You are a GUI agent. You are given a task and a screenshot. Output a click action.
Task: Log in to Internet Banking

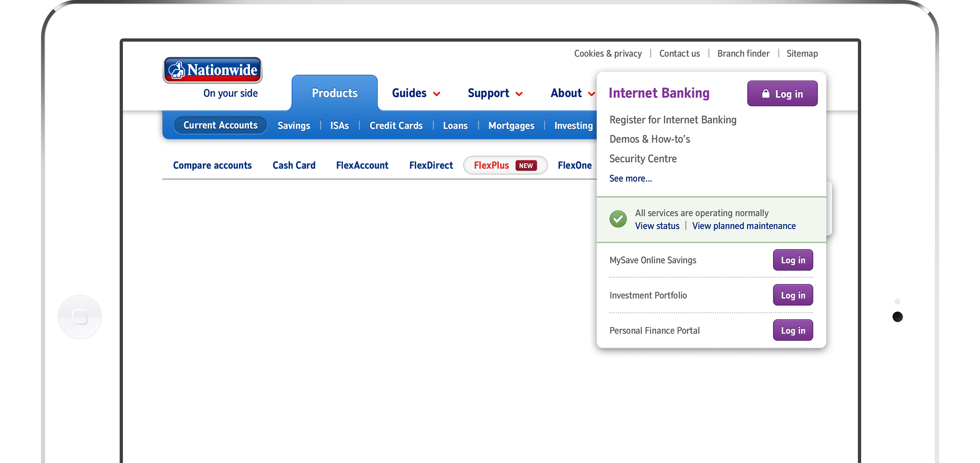(x=782, y=94)
